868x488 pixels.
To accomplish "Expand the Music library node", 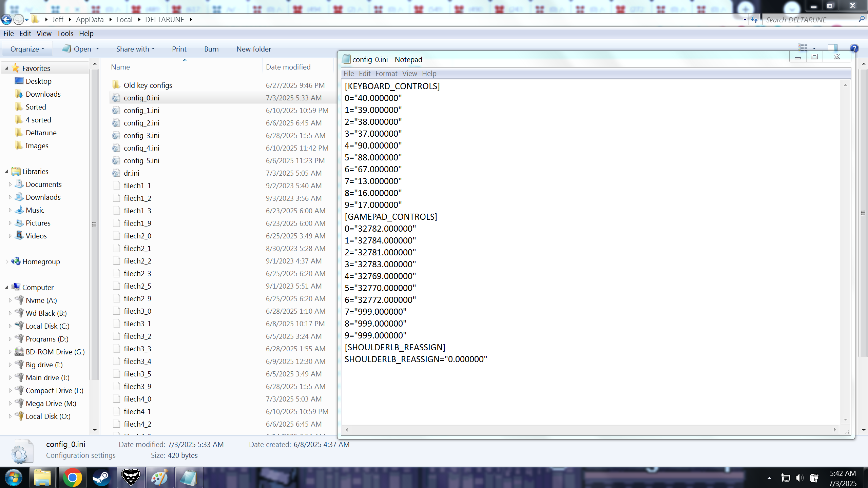I will [10, 210].
